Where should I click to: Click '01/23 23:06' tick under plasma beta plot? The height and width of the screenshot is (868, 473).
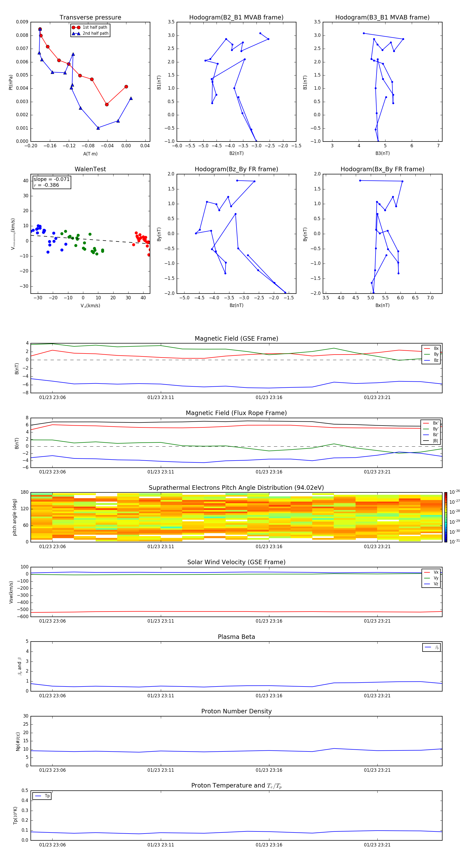pos(53,695)
